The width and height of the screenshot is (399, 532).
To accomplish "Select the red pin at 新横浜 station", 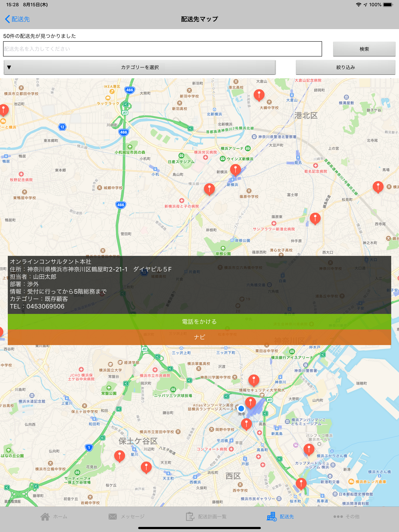I will click(x=235, y=170).
